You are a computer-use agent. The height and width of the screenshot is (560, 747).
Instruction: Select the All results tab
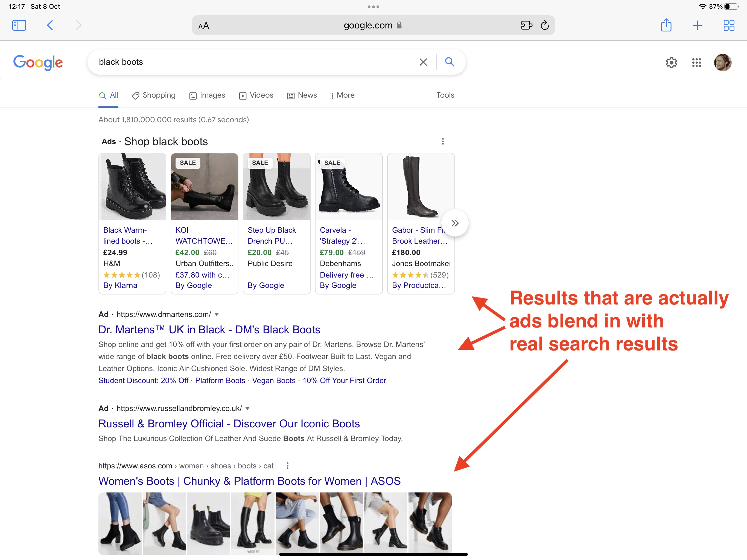coord(108,95)
